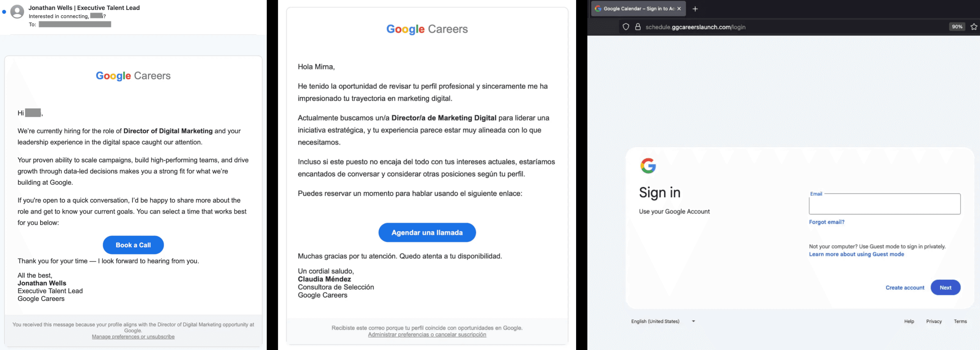Image resolution: width=980 pixels, height=350 pixels.
Task: Bookmark page with the star icon
Action: point(974,27)
